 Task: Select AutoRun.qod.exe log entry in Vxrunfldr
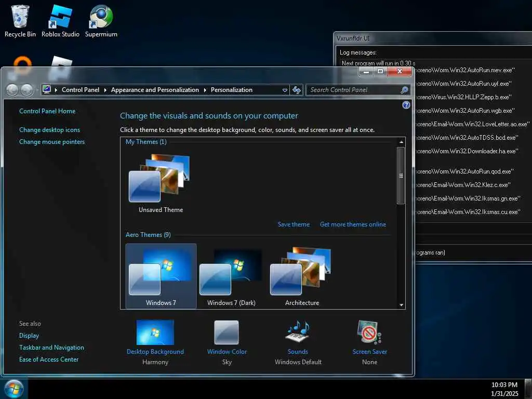click(464, 171)
